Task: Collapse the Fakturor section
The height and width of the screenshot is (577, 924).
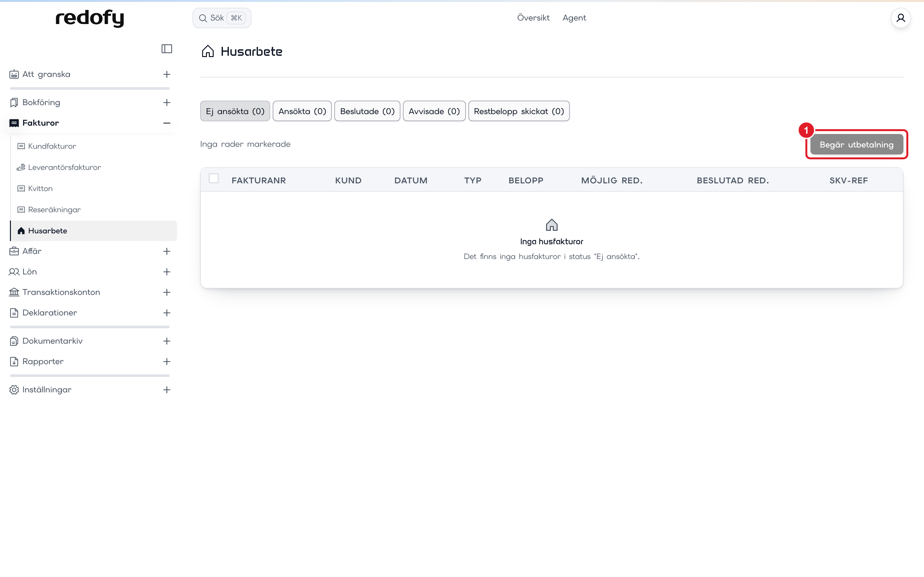Action: (167, 123)
